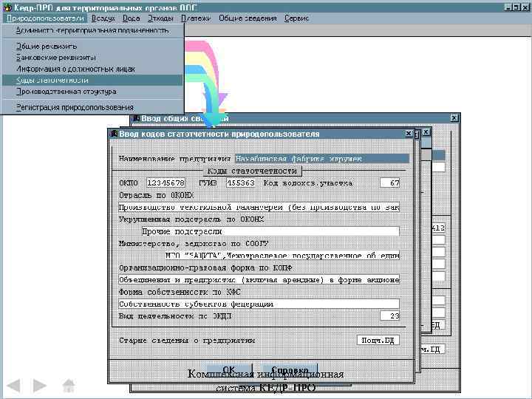Click the Вид деятельности по ОКДП field
Viewport: 532px width, 399px height.
coord(389,316)
